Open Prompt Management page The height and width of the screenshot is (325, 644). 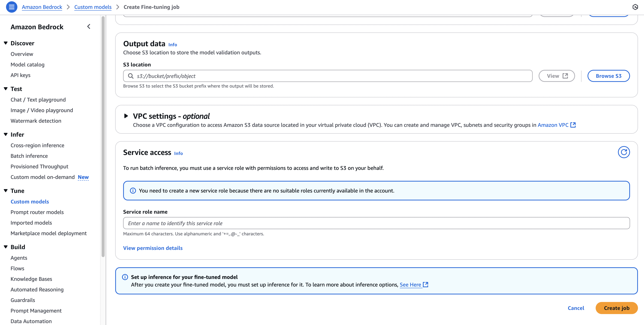tap(36, 310)
